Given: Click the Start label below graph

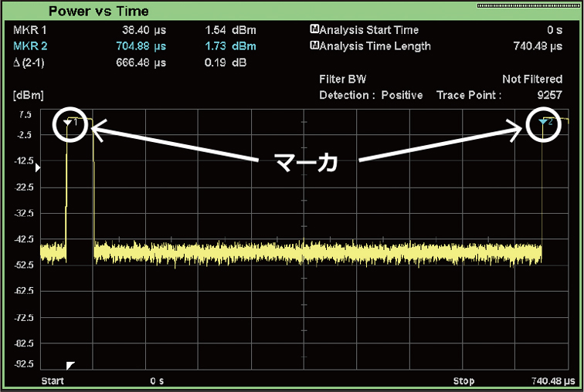Looking at the screenshot, I should click(x=53, y=381).
